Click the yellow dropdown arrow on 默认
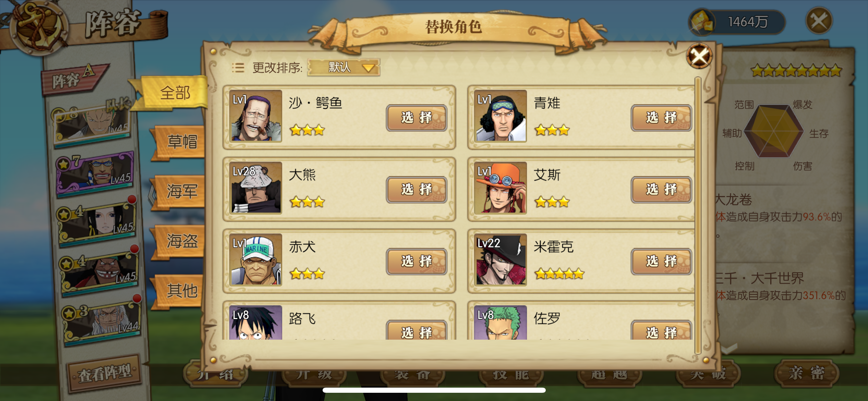This screenshot has height=401, width=868. coord(368,68)
